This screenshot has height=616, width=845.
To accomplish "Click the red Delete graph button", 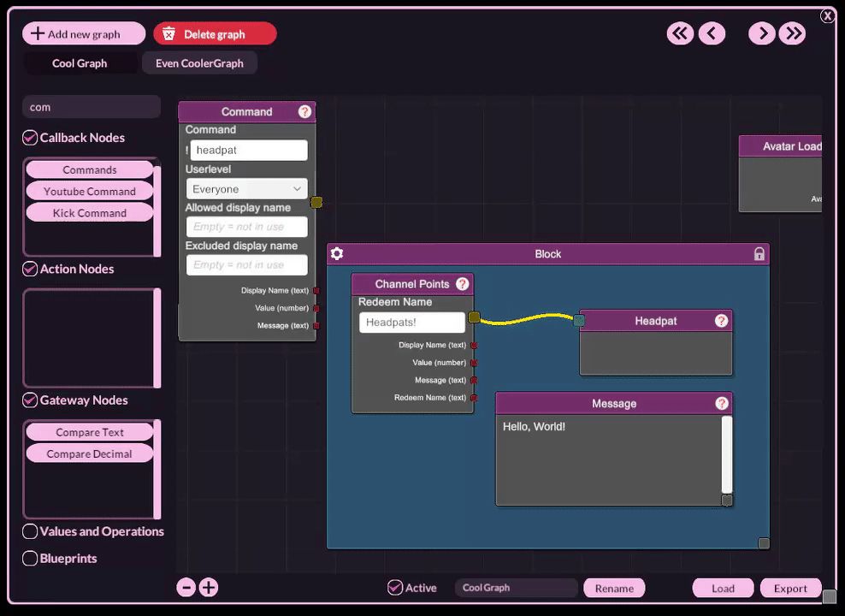I will tap(215, 33).
